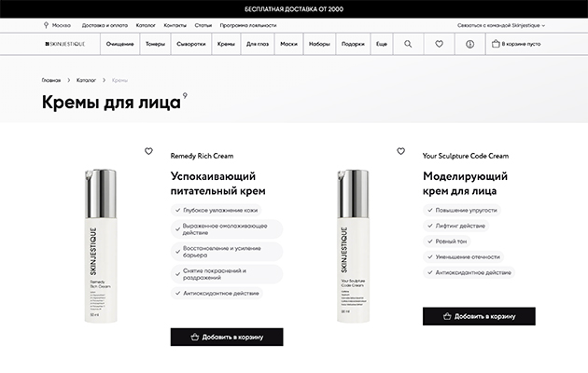
Task: Add Remedy Rich Cream to wishlist
Action: [148, 151]
